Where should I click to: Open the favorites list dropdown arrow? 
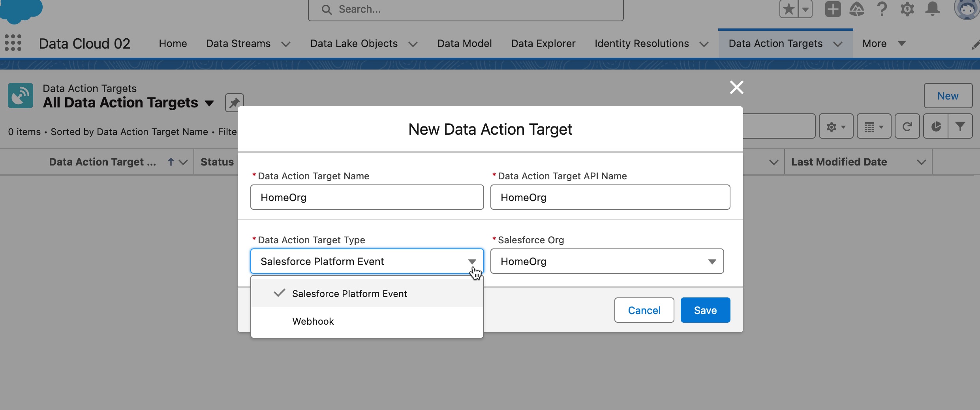[x=805, y=9]
